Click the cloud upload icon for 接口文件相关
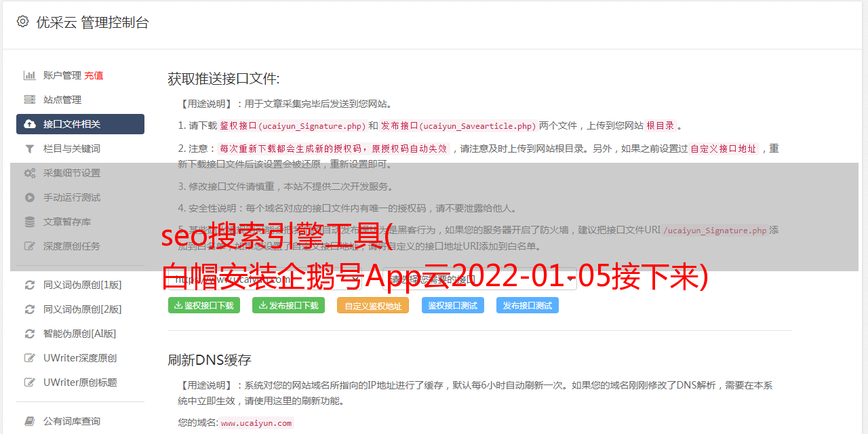 click(30, 124)
